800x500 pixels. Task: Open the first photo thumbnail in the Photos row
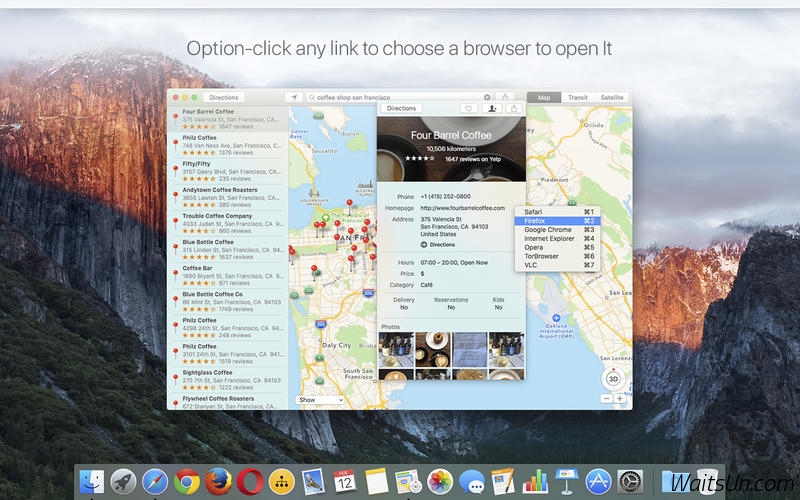tap(396, 349)
